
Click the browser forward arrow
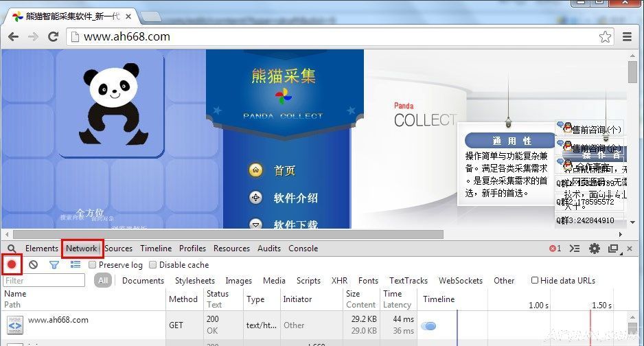33,37
